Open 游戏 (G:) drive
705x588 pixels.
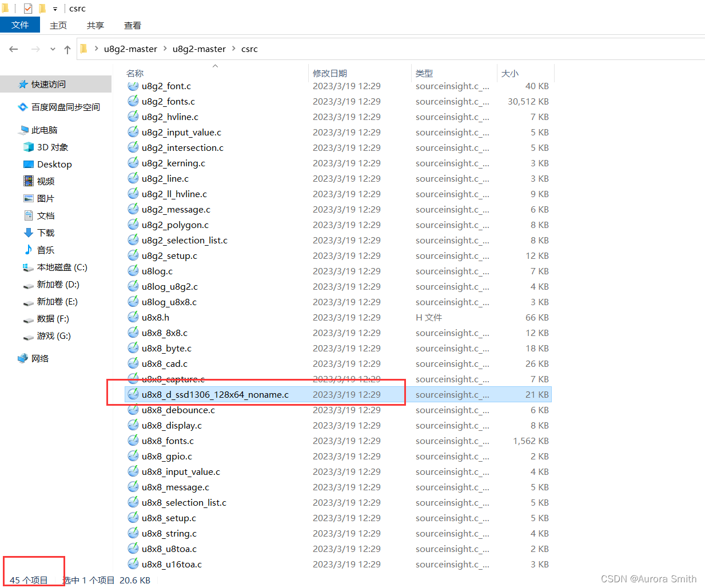click(47, 335)
